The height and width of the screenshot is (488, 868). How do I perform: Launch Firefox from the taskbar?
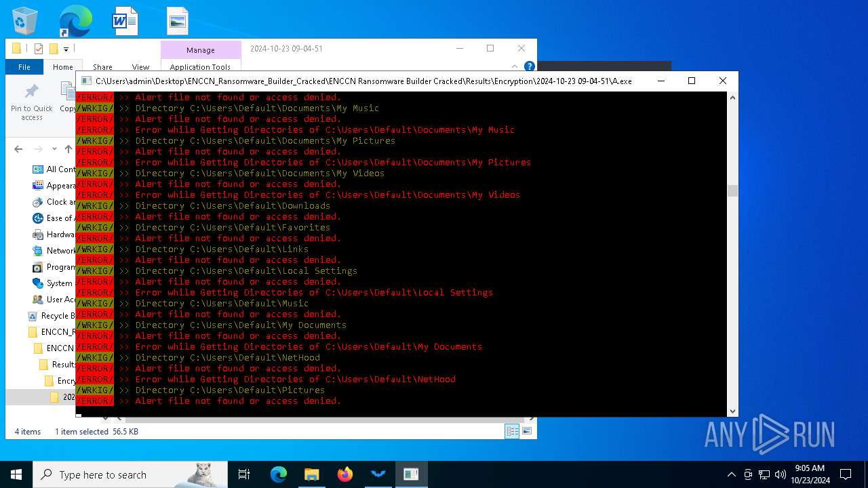pyautogui.click(x=345, y=474)
